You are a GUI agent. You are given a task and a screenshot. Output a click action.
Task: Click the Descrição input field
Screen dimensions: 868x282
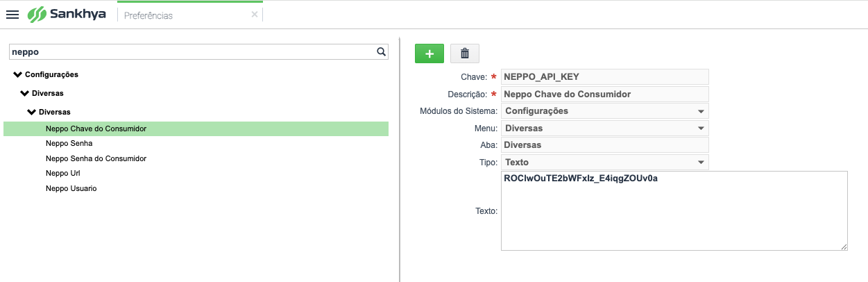604,94
